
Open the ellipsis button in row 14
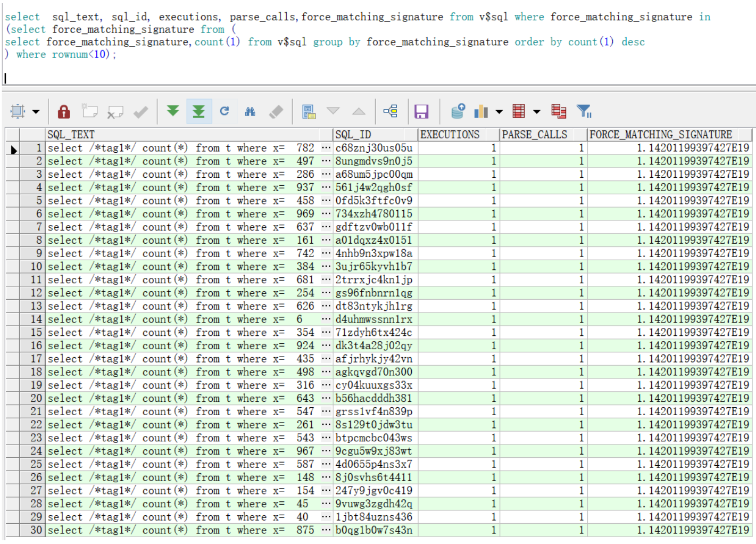pyautogui.click(x=326, y=319)
